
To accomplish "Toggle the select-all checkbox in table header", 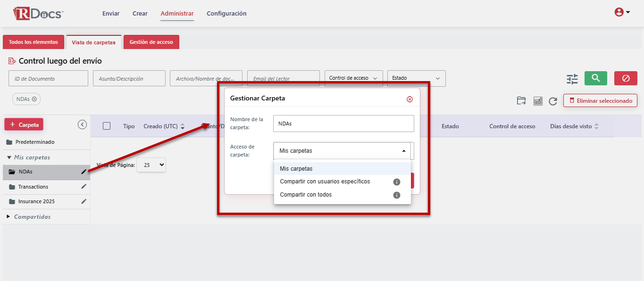I will [107, 126].
